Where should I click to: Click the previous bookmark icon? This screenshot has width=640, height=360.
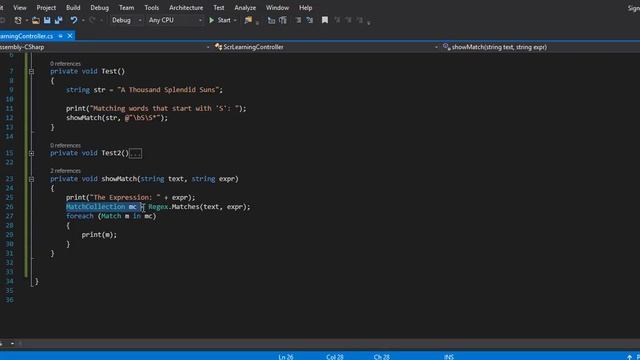click(x=337, y=20)
